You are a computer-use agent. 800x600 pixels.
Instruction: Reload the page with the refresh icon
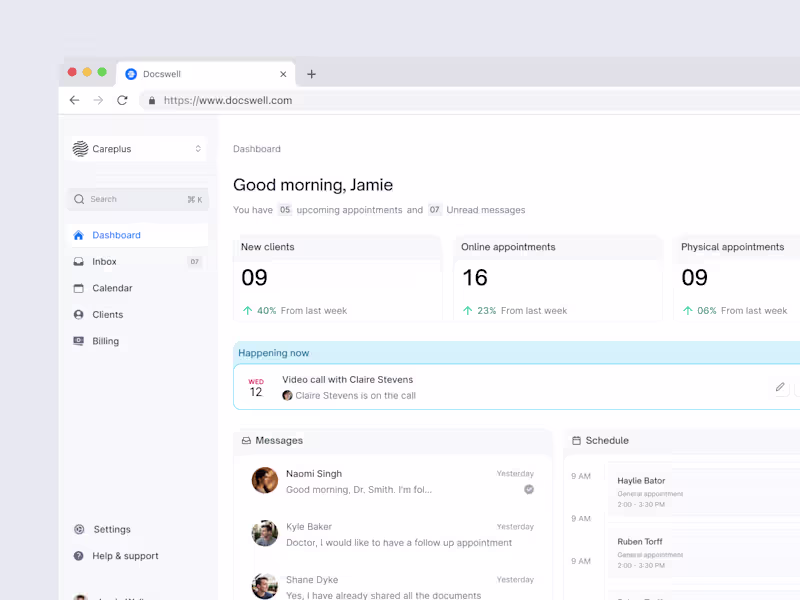[122, 100]
